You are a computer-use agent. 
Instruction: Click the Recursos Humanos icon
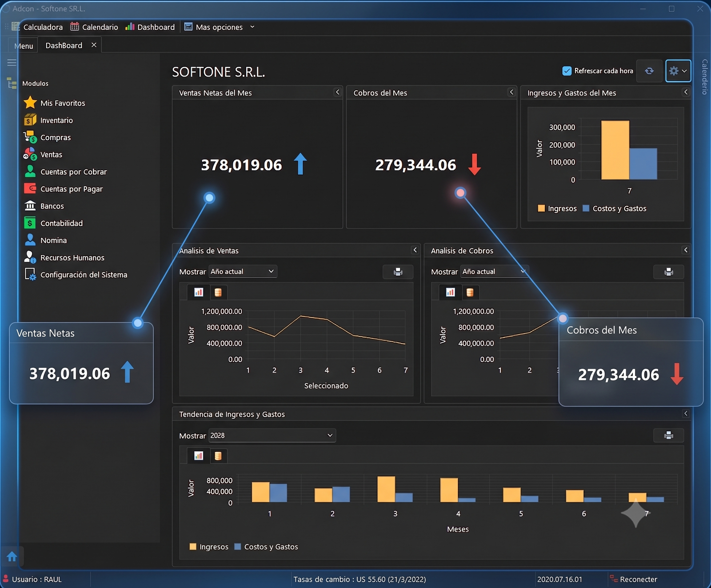click(x=30, y=257)
